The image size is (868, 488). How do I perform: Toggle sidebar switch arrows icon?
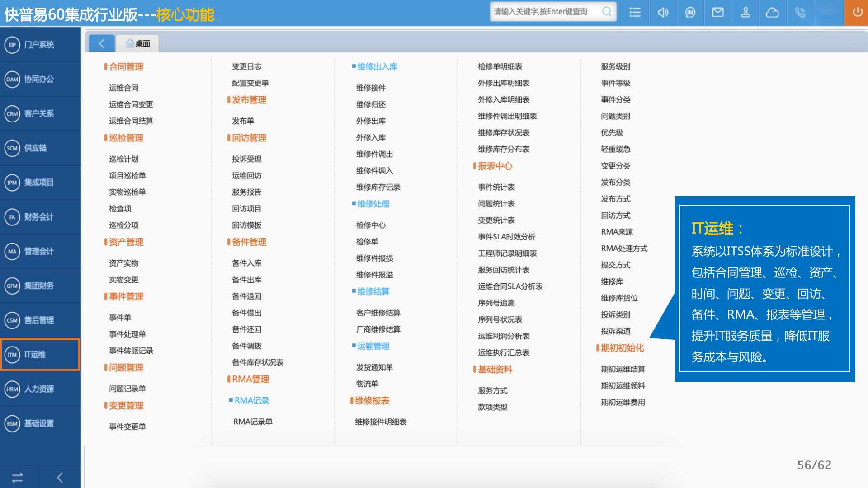point(18,478)
